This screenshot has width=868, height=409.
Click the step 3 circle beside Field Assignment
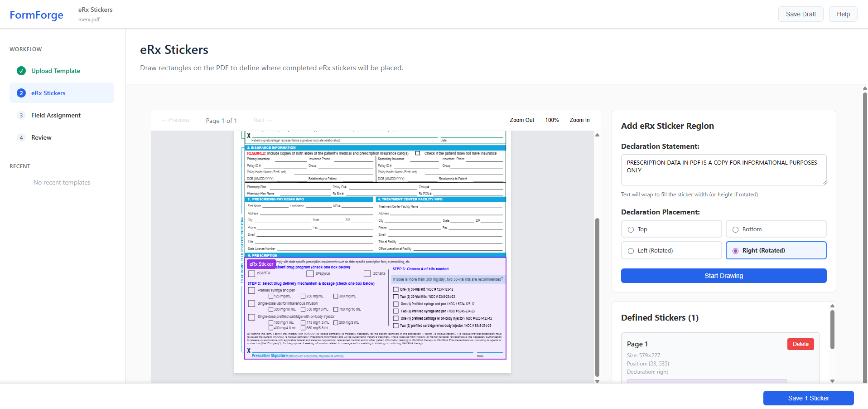(21, 115)
